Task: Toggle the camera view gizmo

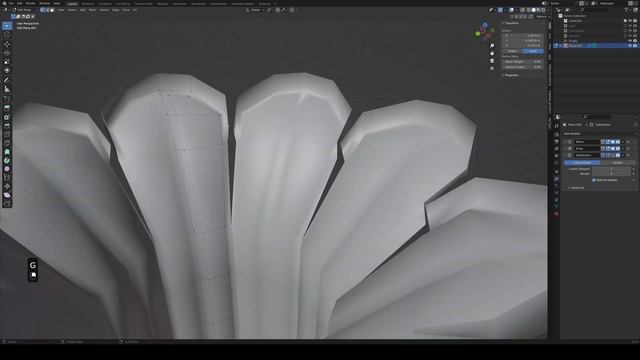Action: pos(492,61)
